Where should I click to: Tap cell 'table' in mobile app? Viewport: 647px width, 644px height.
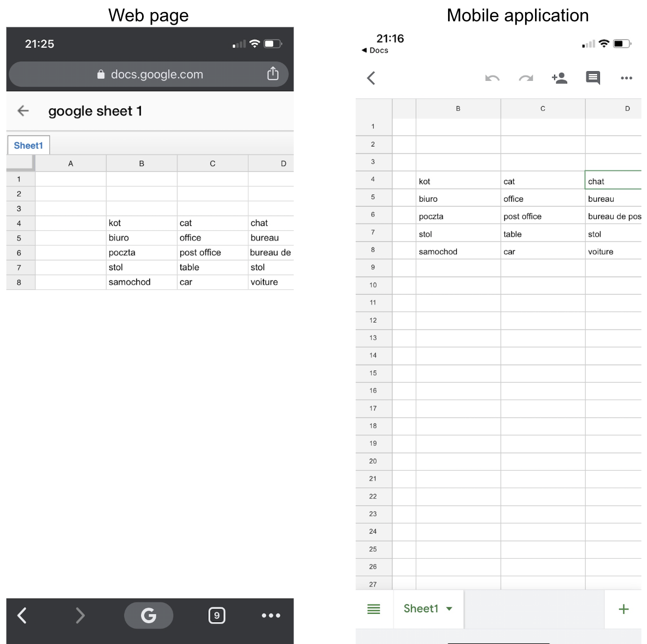click(x=543, y=234)
